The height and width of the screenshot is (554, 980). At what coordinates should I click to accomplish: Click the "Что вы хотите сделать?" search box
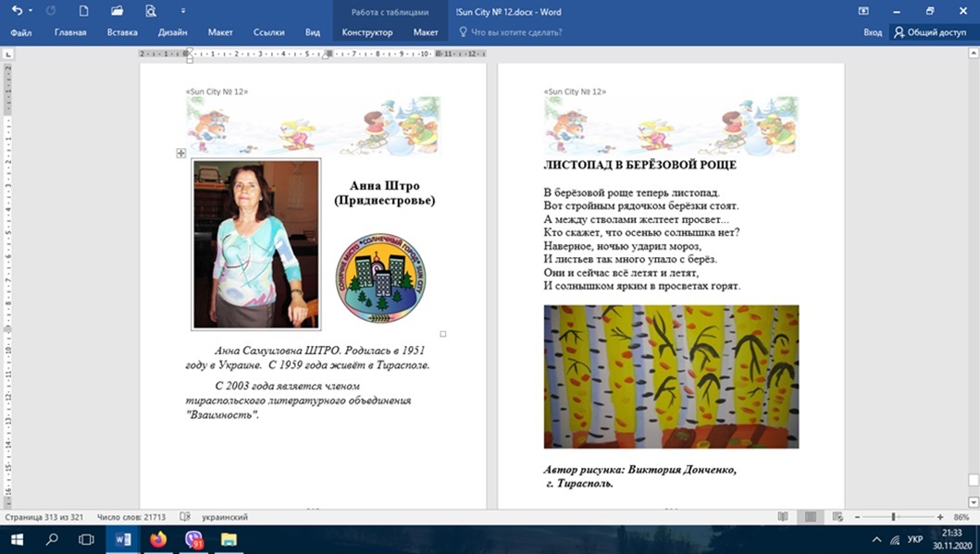(516, 32)
